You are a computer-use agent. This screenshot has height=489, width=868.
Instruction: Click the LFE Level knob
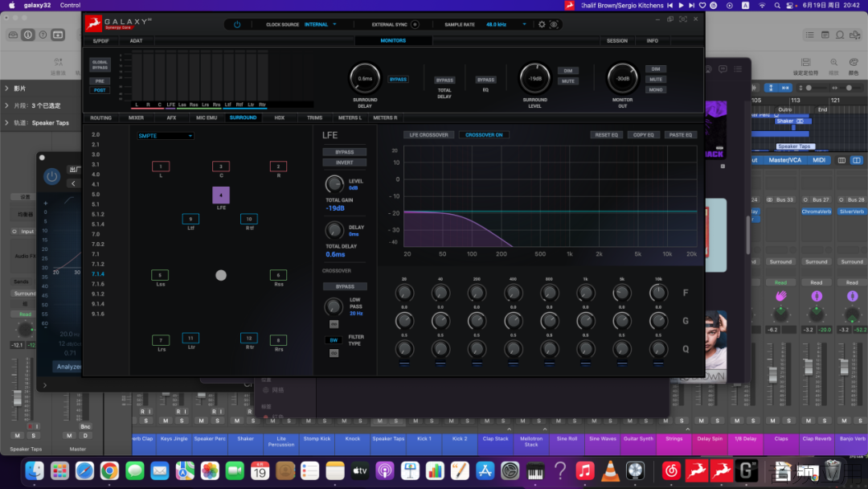click(x=334, y=184)
